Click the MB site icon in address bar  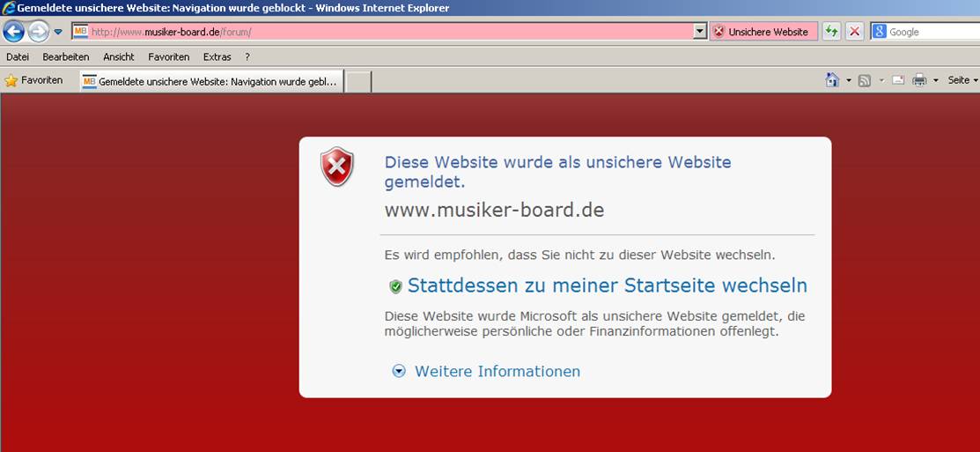click(81, 31)
